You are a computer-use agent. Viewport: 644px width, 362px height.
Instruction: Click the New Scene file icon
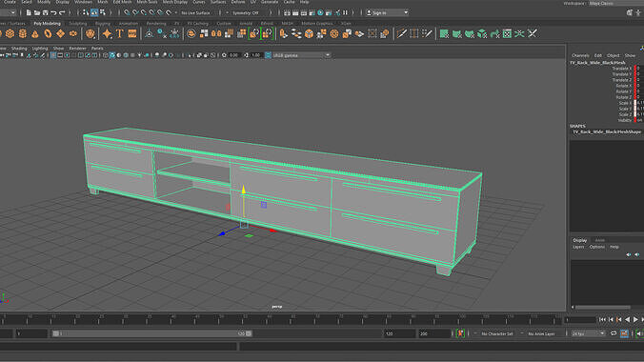coord(29,12)
